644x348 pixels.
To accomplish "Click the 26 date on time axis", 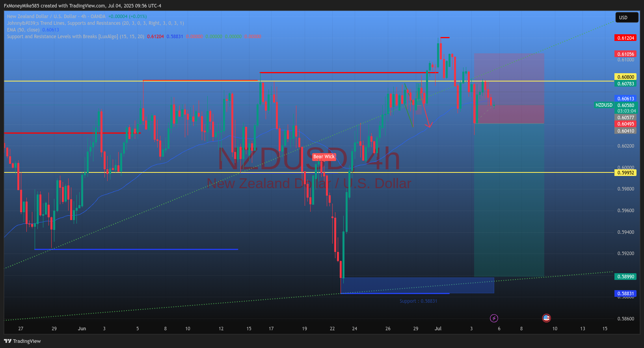I will (388, 329).
